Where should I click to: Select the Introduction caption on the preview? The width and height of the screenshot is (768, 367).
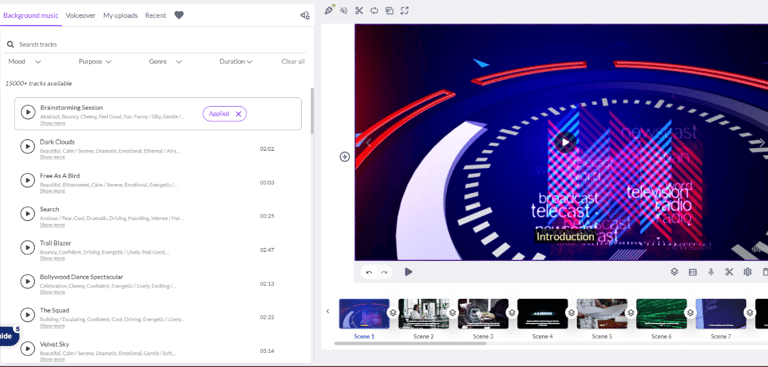565,237
